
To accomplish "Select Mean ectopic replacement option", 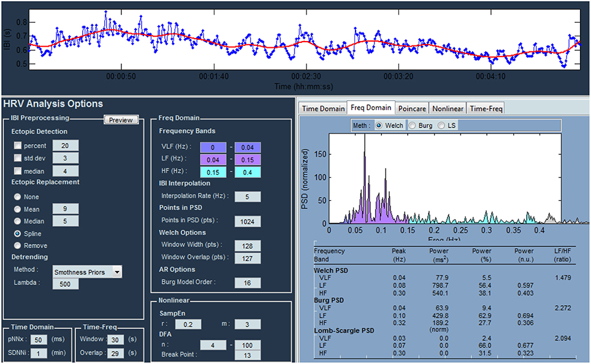I will [17, 209].
